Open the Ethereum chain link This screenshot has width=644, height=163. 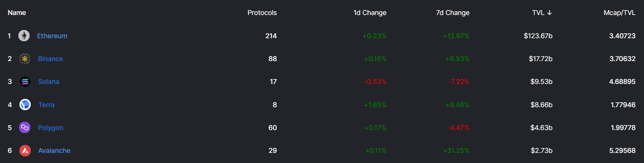tap(52, 36)
